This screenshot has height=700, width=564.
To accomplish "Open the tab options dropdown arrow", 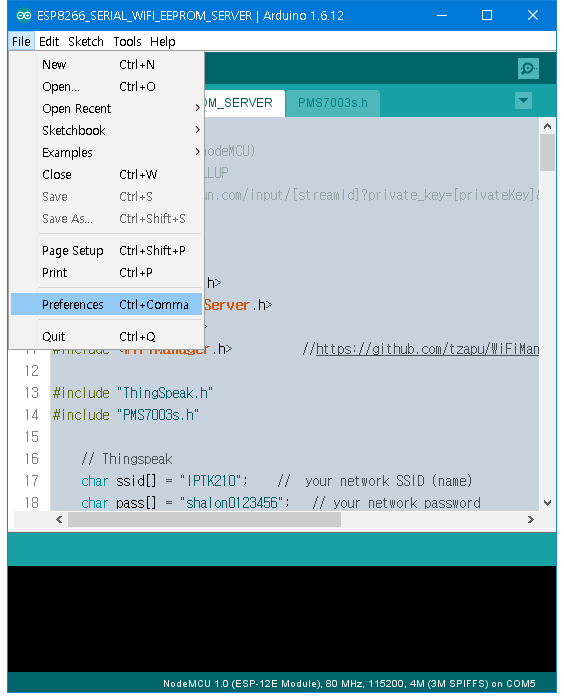I will point(523,101).
